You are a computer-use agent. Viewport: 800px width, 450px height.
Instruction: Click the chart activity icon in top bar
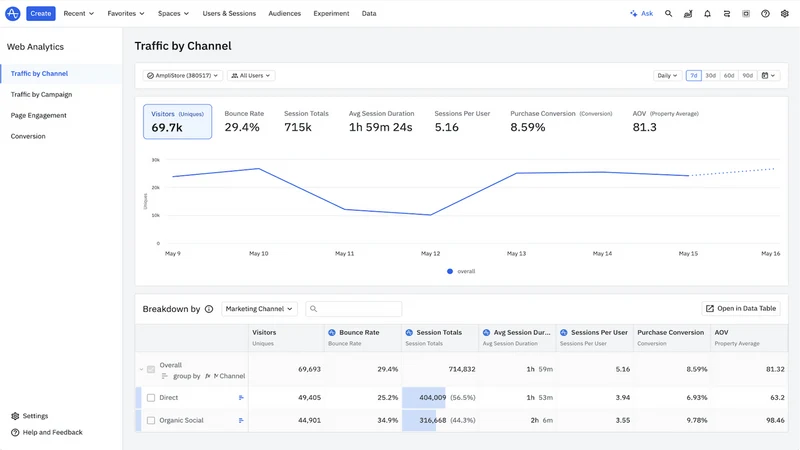pos(688,14)
